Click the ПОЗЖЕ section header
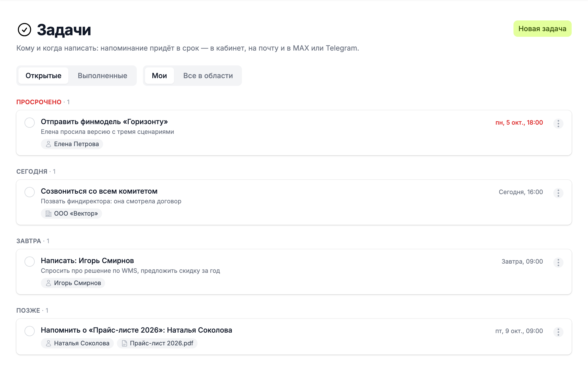The image size is (588, 375). (x=28, y=310)
